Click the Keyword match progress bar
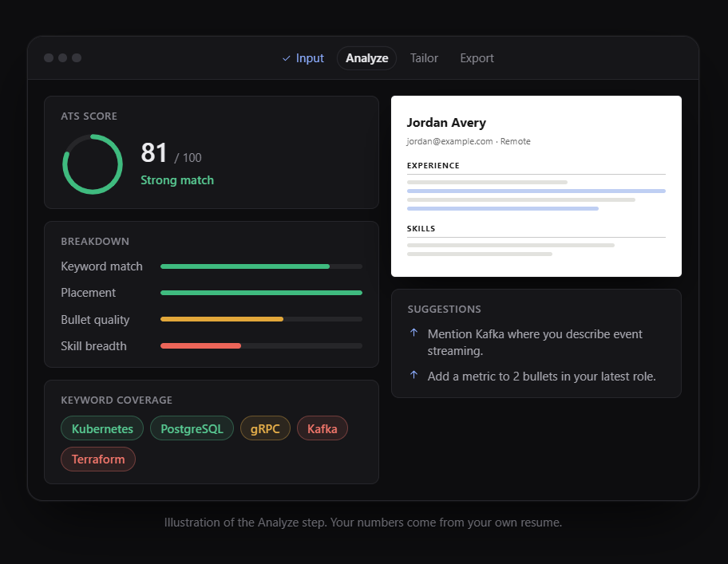 coord(261,266)
